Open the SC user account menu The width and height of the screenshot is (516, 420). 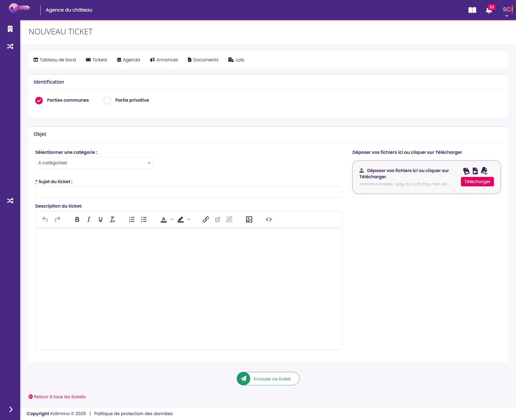[x=507, y=10]
